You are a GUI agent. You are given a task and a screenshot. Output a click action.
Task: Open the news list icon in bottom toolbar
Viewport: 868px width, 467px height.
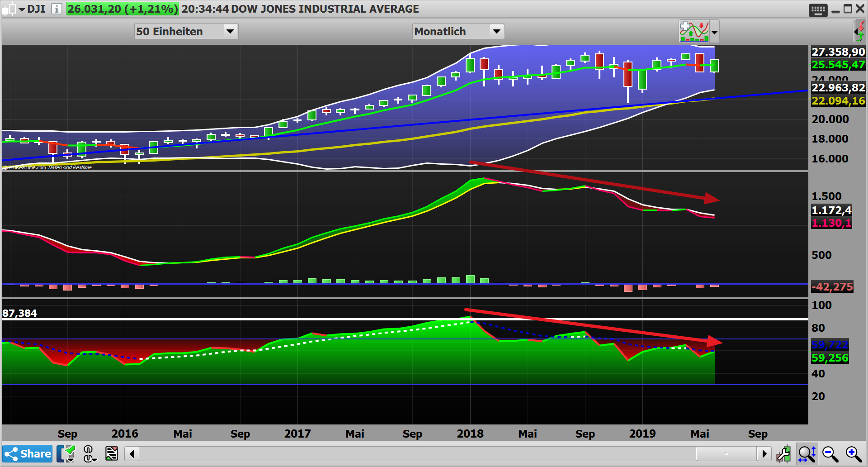point(112,453)
